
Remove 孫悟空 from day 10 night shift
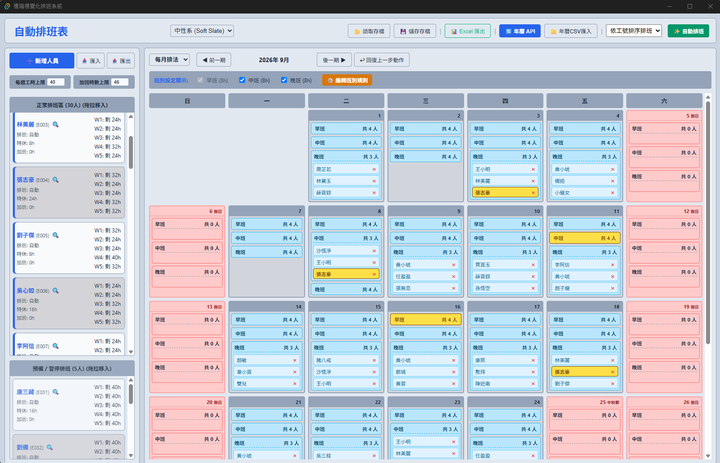(x=533, y=288)
